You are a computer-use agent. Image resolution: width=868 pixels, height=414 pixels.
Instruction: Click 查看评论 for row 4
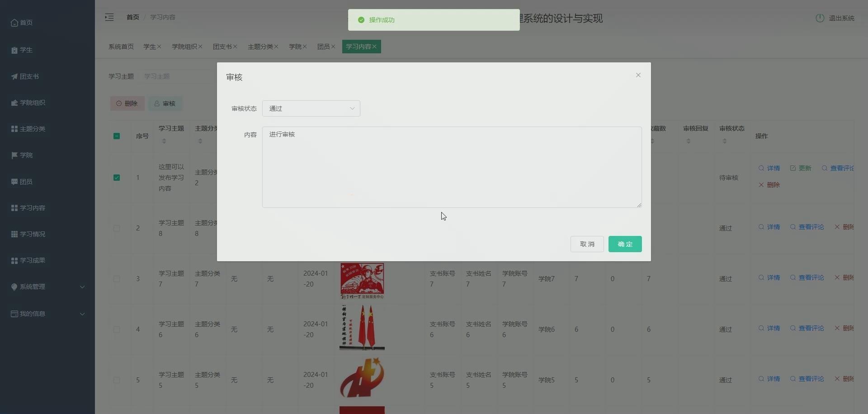(807, 328)
